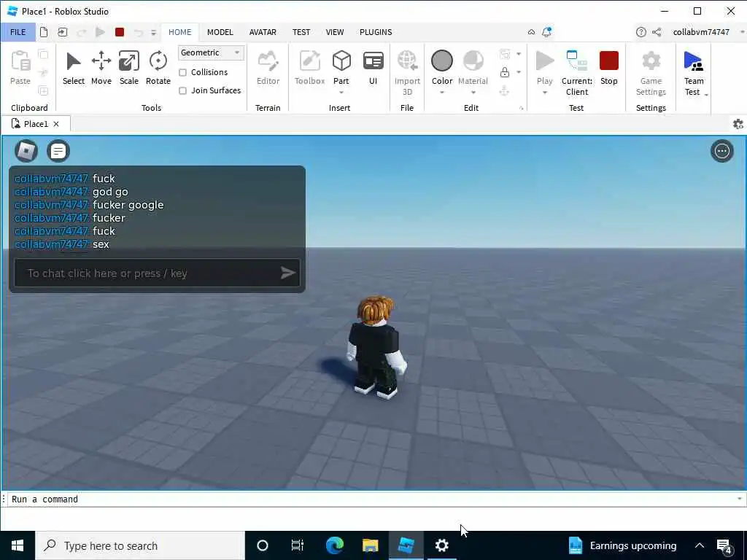Send the chat message arrow
This screenshot has height=560, width=747.
click(287, 273)
